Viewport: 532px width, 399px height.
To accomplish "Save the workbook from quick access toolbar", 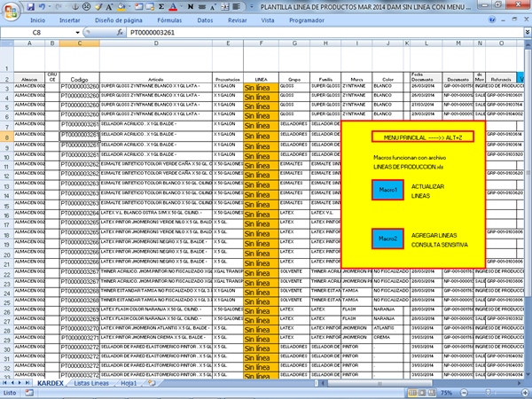I will (x=30, y=5).
